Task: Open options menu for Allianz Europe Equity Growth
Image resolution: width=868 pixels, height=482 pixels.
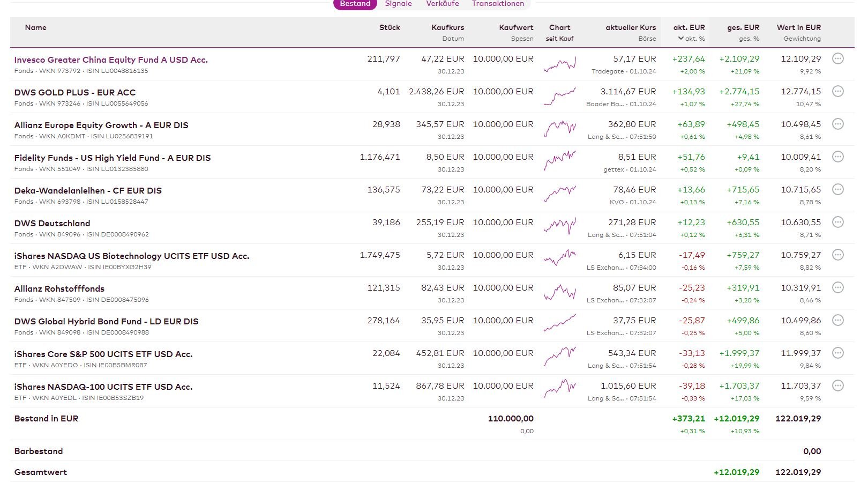Action: point(838,124)
